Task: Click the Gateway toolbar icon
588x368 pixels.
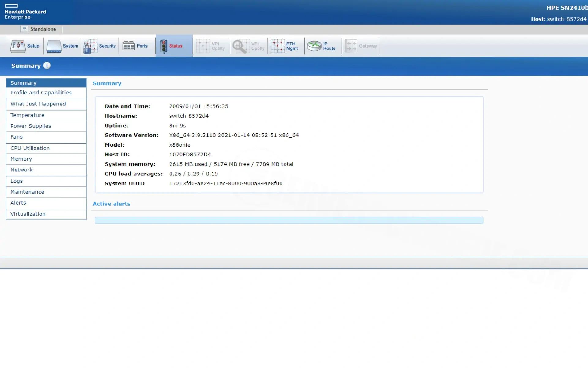Action: [x=351, y=46]
